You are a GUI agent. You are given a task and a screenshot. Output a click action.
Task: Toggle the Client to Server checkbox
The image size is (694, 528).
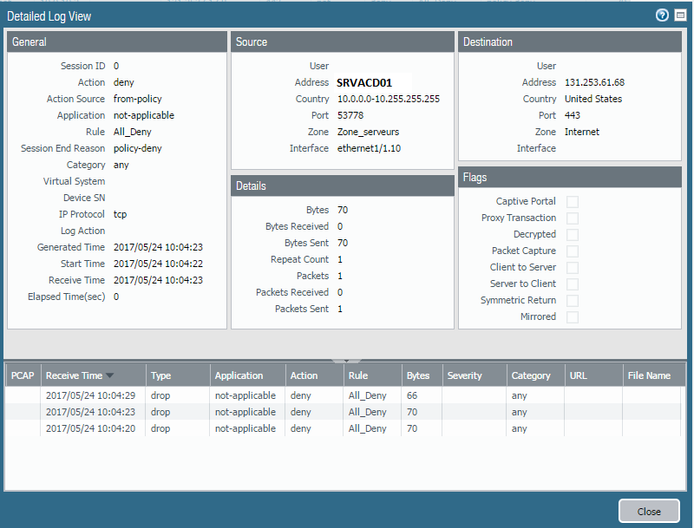(x=573, y=267)
